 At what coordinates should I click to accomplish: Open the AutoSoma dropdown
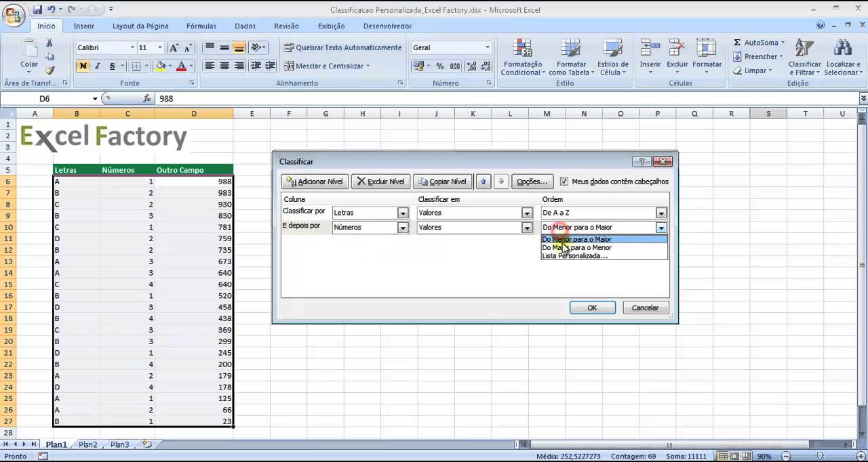tap(784, 43)
